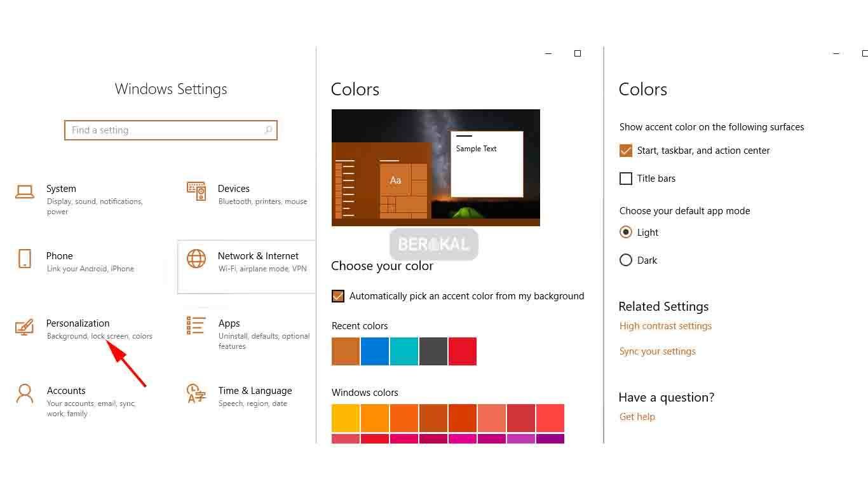Click the magnifier icon in Find a setting
The height and width of the screenshot is (488, 868).
click(268, 130)
